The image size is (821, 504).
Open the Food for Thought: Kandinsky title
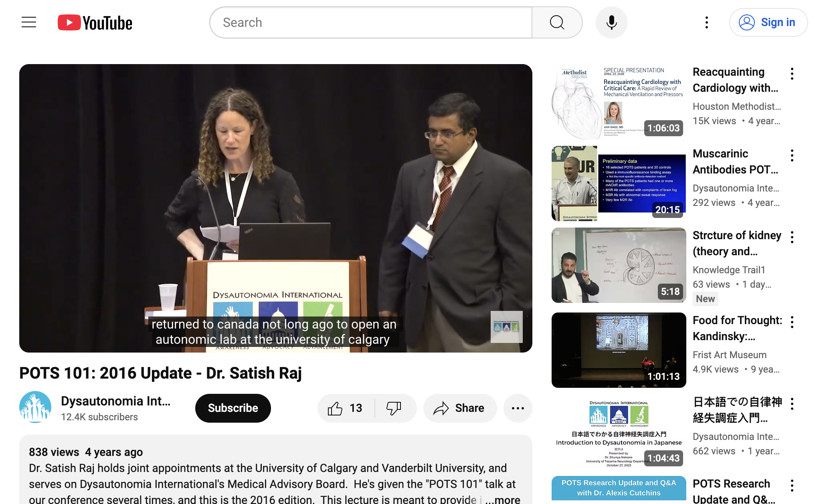click(x=737, y=328)
